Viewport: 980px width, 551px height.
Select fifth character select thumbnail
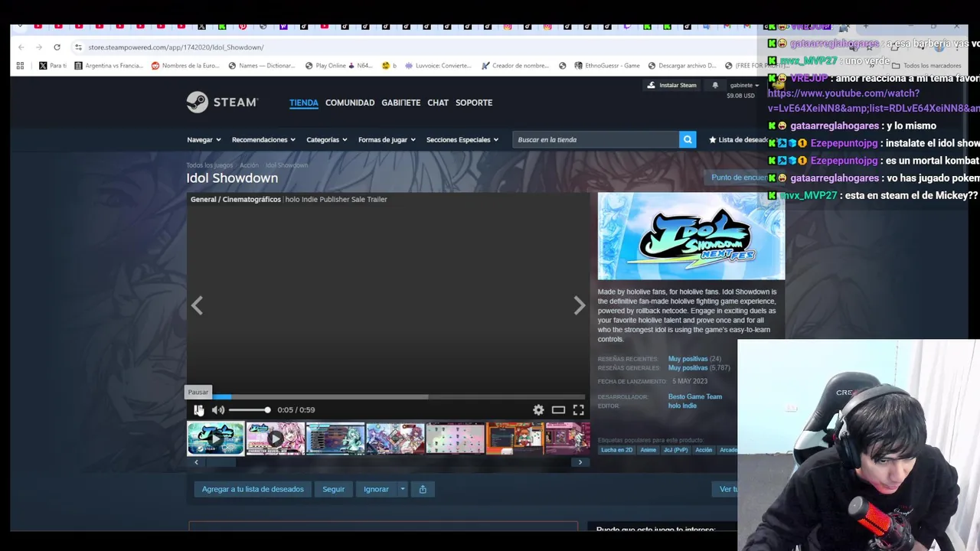coord(455,439)
